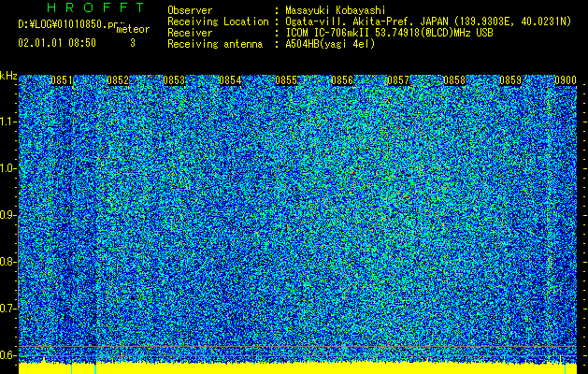Click the Observer label
The width and height of the screenshot is (588, 374).
tap(190, 10)
